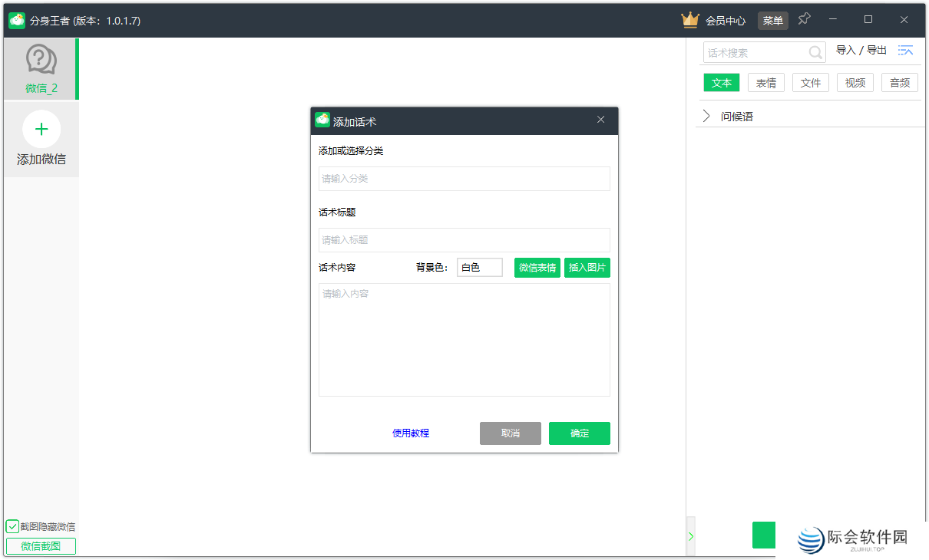
Task: Click the green arrow expander on right panel edge
Action: pos(690,535)
